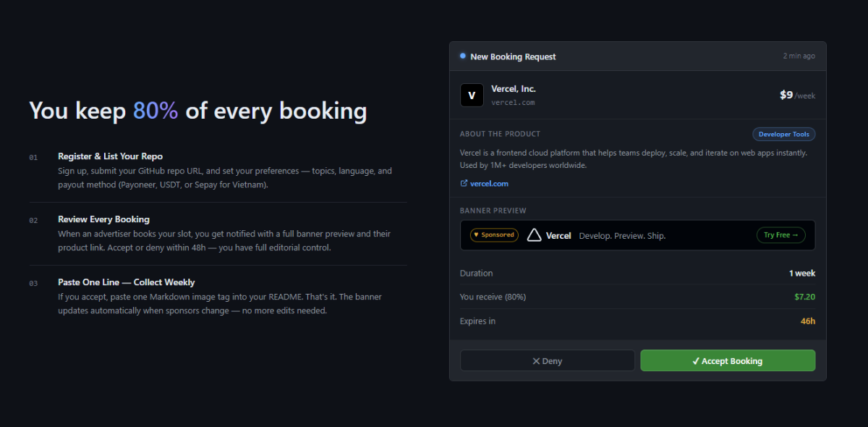
Task: Click the banner preview tagline text
Action: coord(622,236)
